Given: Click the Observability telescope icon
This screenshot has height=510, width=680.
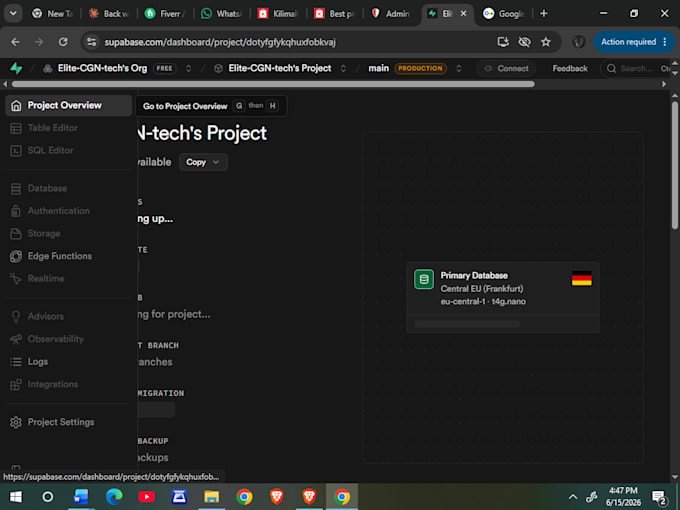Looking at the screenshot, I should click(16, 339).
